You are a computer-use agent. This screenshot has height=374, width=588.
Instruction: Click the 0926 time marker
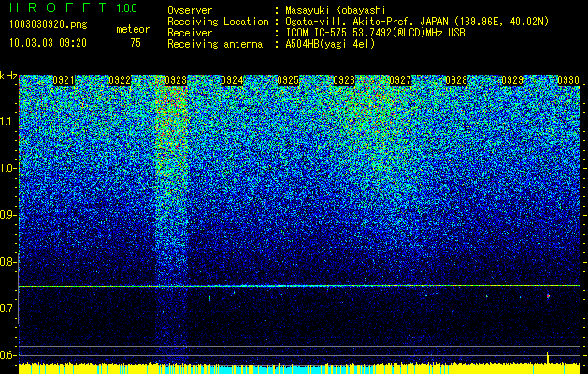(344, 80)
